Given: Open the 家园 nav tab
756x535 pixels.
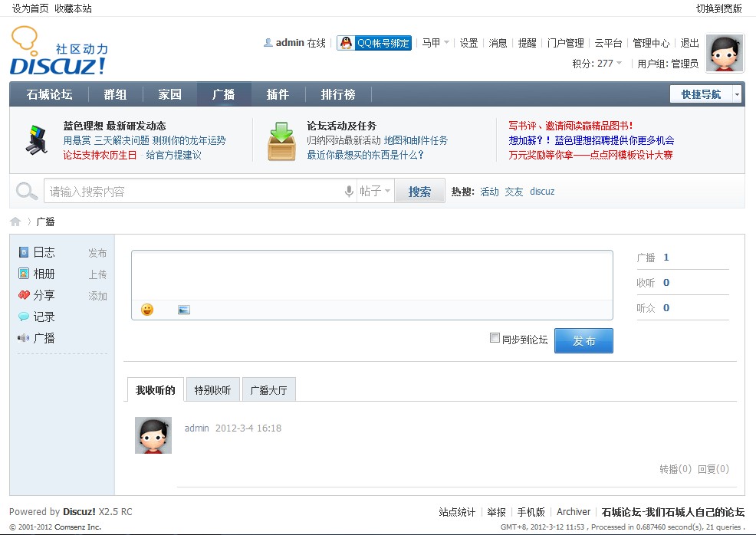Looking at the screenshot, I should coord(169,94).
